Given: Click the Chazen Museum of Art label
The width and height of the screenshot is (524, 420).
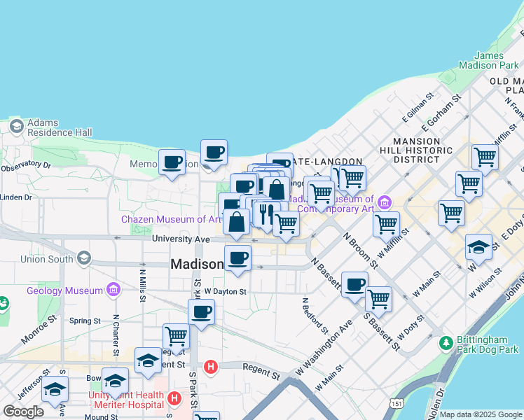Looking at the screenshot, I should click(171, 219).
